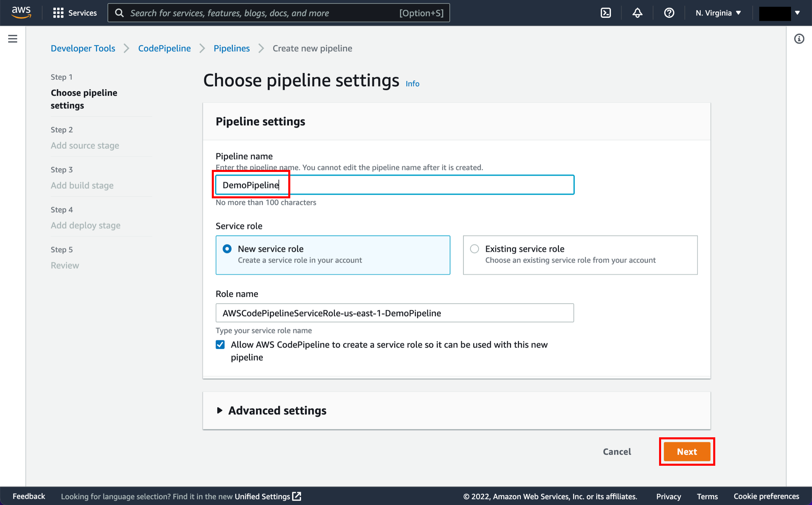Click the Role name input field
812x505 pixels.
[x=395, y=313]
